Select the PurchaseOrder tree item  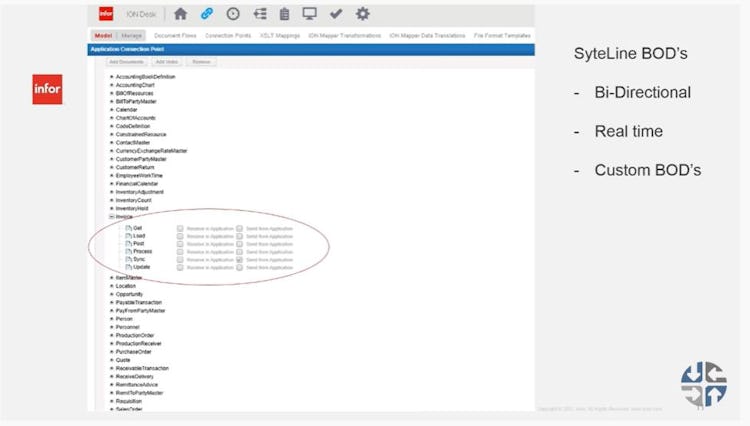(133, 352)
